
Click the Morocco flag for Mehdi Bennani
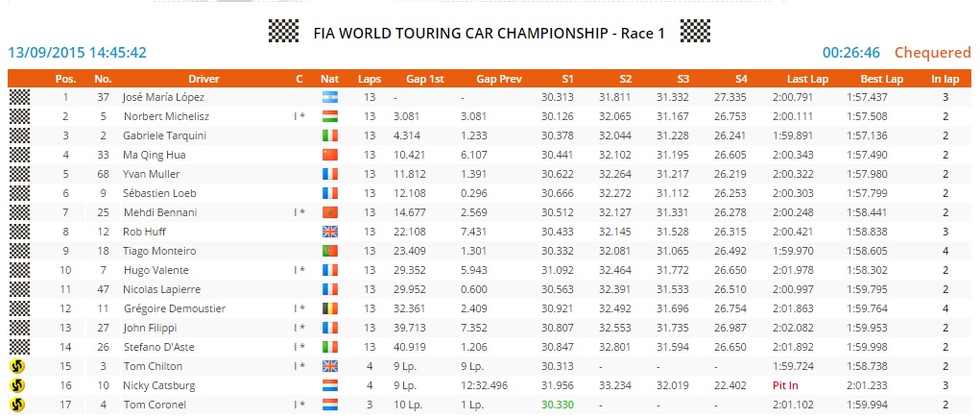(329, 212)
